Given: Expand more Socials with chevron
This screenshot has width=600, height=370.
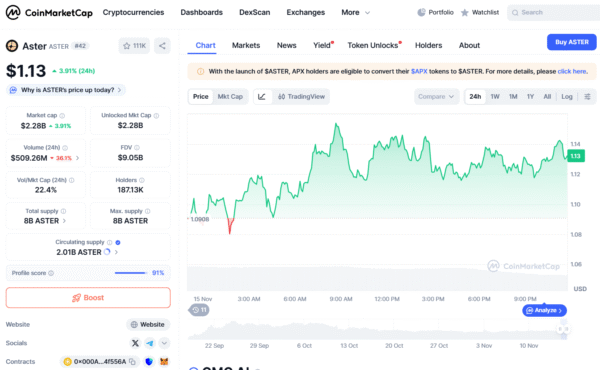Looking at the screenshot, I should [164, 343].
